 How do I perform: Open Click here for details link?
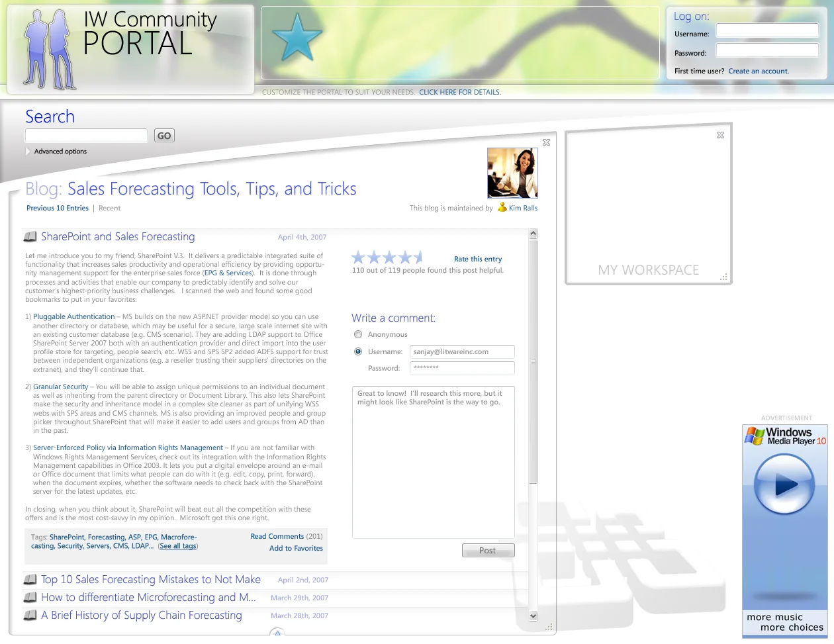tap(460, 92)
